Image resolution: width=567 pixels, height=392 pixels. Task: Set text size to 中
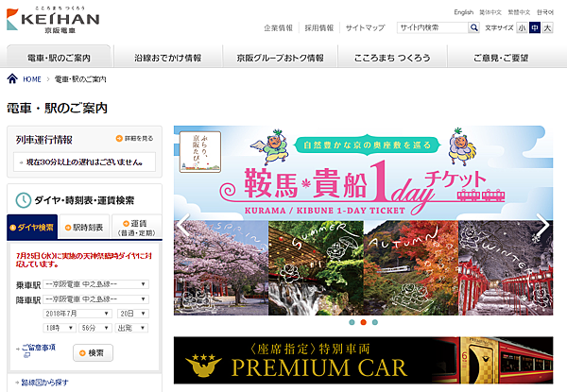535,27
